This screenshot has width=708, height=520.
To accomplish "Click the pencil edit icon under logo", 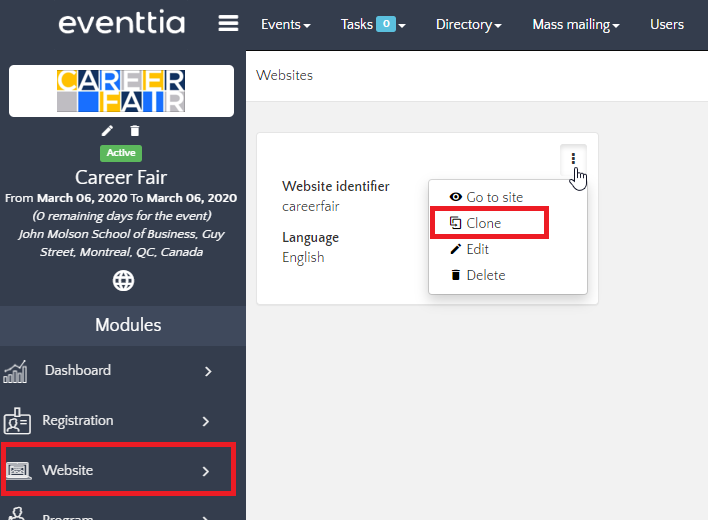I will point(108,131).
